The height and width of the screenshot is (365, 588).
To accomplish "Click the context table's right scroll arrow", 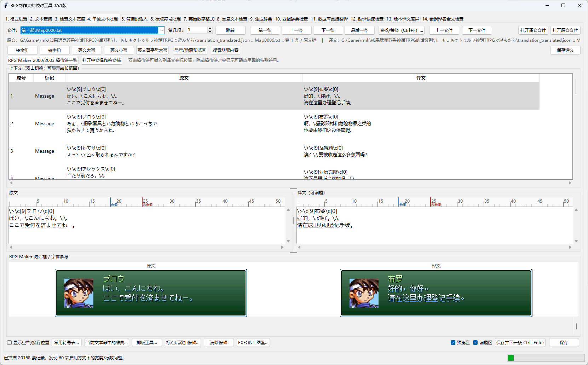I will click(x=570, y=183).
